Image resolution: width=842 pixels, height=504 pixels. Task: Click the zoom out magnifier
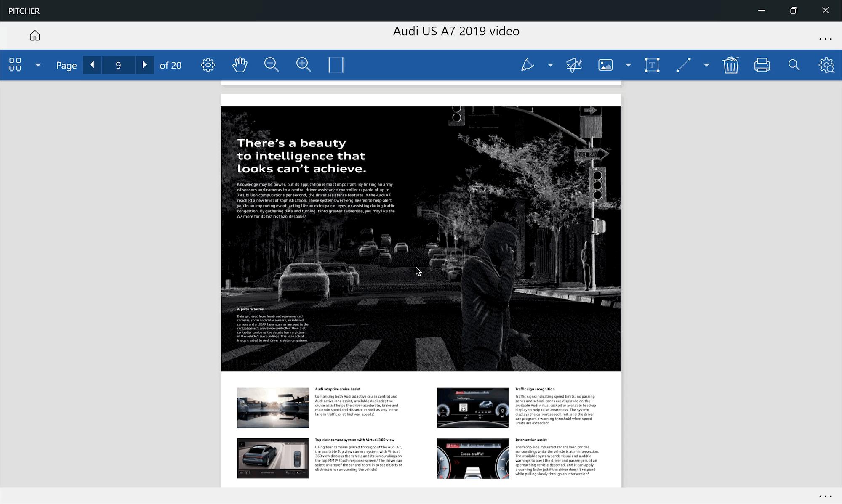[272, 65]
